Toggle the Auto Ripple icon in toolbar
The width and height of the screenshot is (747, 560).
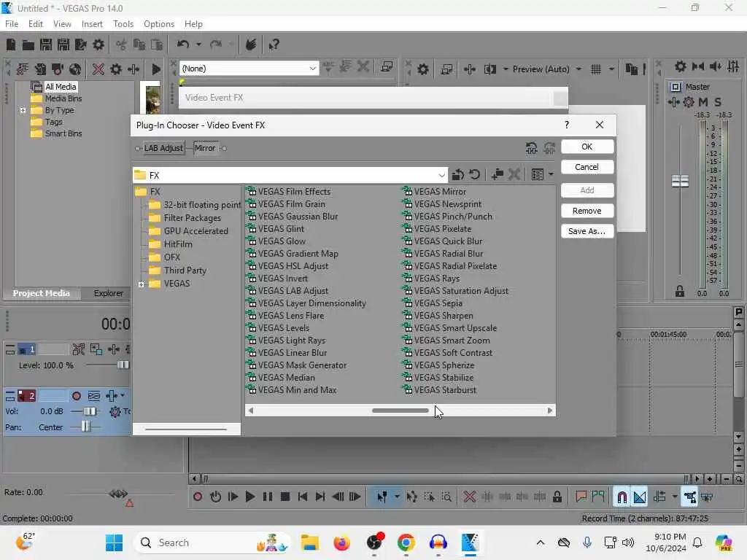coord(659,497)
